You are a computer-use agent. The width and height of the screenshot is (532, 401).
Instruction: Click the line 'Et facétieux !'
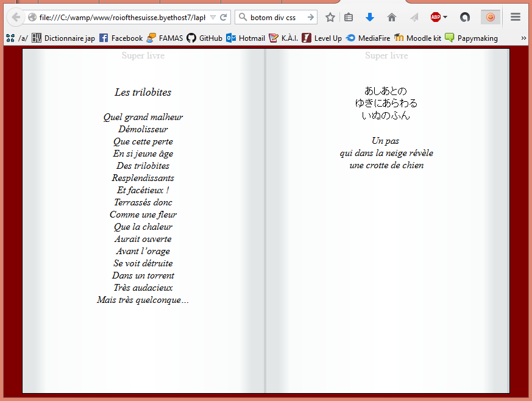tap(143, 190)
